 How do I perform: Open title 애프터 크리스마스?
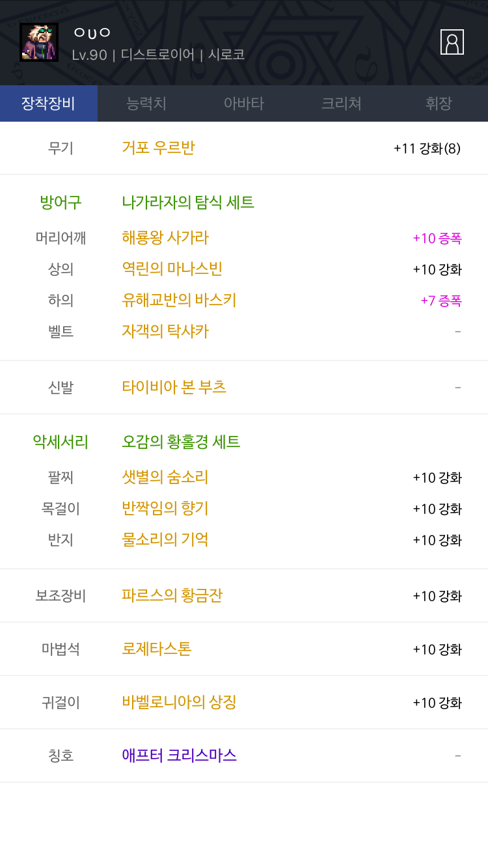(179, 755)
